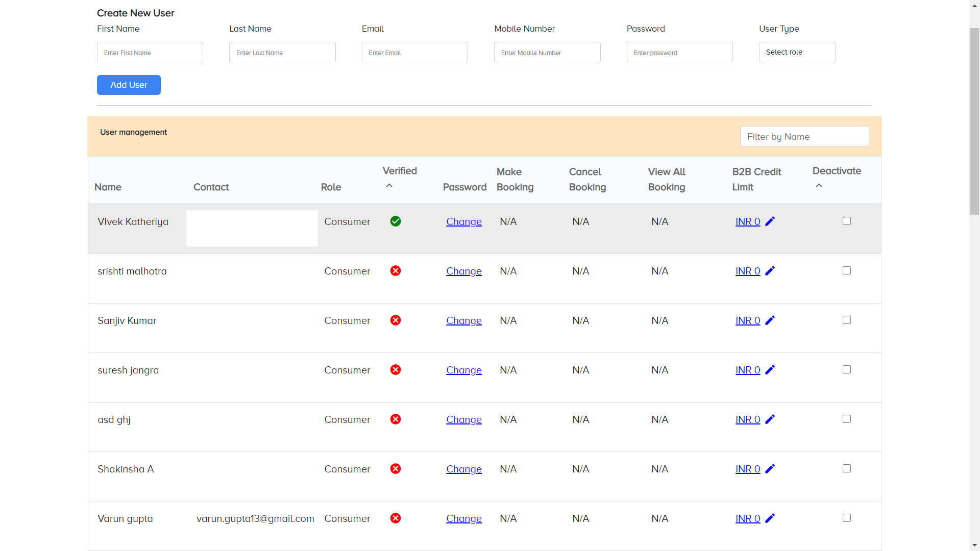Check Deactivate box for Vivek Katheriya
Screen dimensions: 980x551
tap(847, 221)
